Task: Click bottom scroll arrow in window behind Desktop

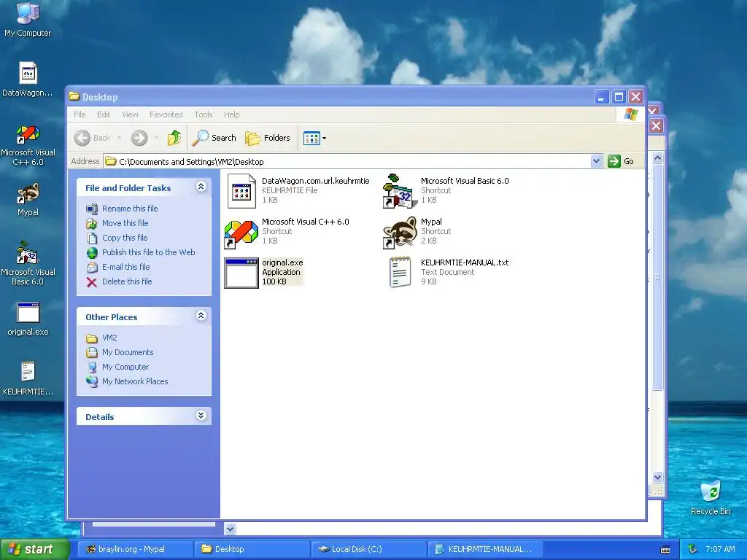Action: pos(230,529)
